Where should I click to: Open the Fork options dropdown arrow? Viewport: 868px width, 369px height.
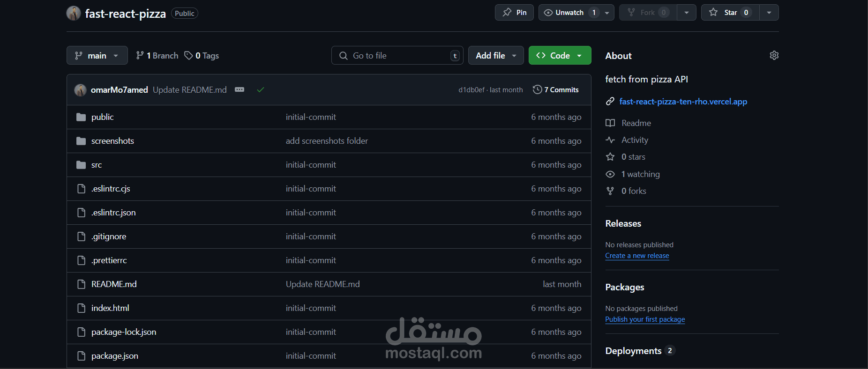pyautogui.click(x=686, y=13)
